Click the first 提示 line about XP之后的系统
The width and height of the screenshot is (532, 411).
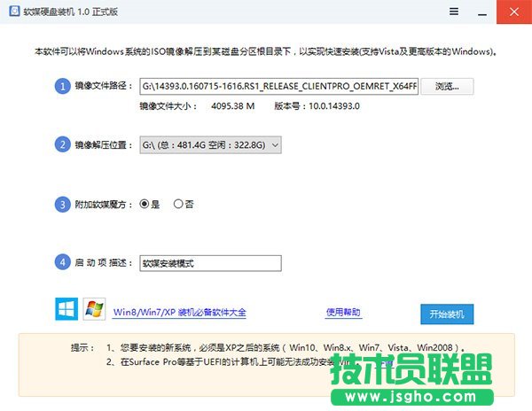tap(286, 347)
